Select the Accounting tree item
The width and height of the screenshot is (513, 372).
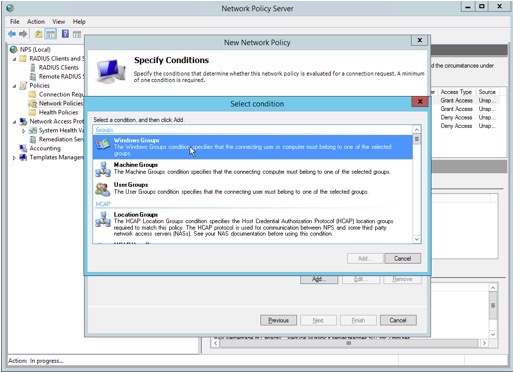point(45,148)
